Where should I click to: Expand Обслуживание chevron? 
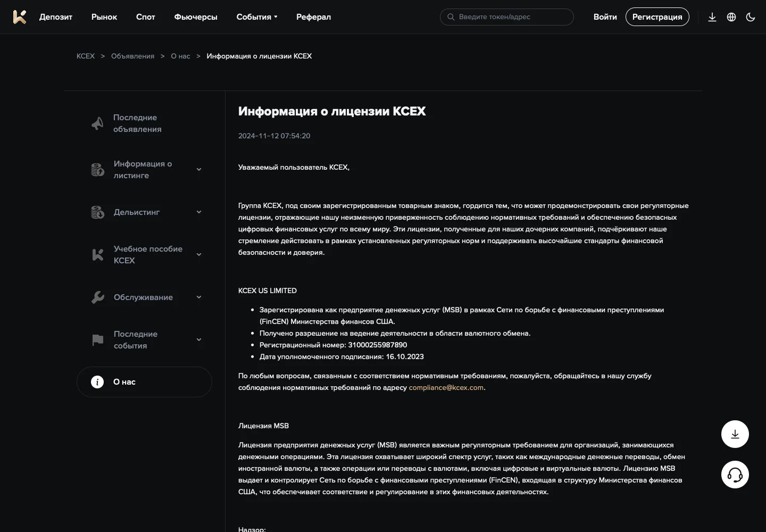point(199,297)
